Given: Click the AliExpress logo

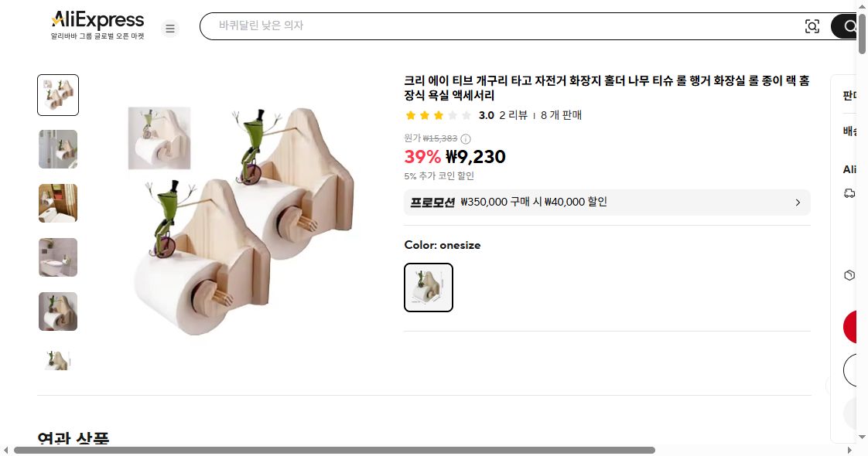Looking at the screenshot, I should 97,19.
